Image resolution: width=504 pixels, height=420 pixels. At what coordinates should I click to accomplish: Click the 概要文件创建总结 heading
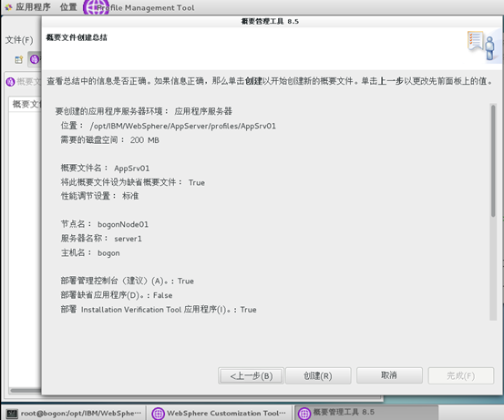tap(77, 37)
